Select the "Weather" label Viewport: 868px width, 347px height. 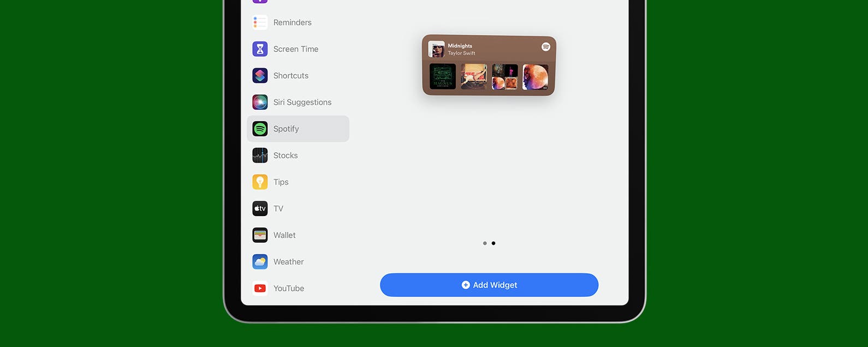pyautogui.click(x=289, y=262)
